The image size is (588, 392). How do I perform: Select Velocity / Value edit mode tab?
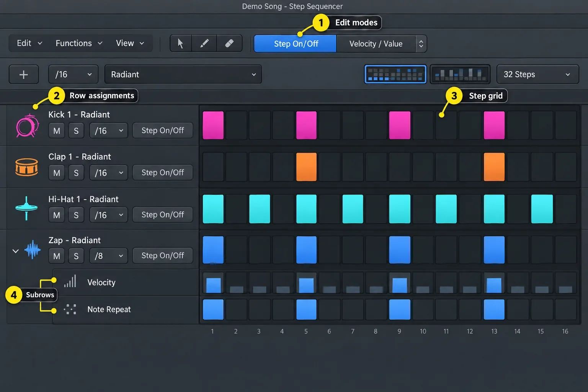pyautogui.click(x=376, y=44)
